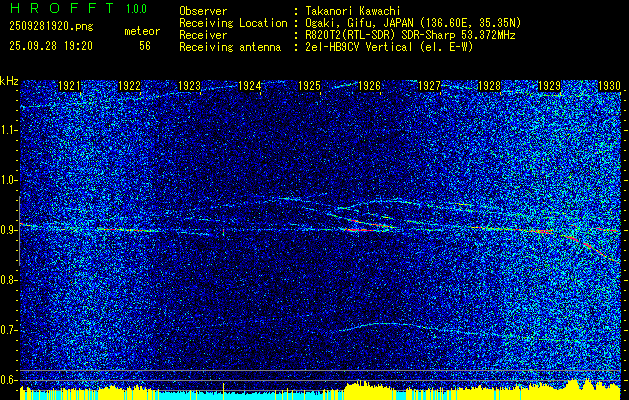
Task: Click the 1923 time marker
Action: [x=189, y=86]
